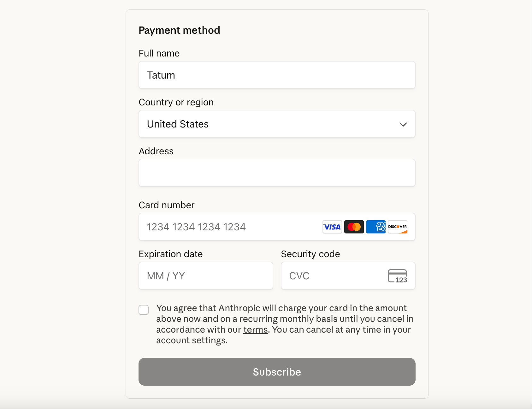The height and width of the screenshot is (409, 532).
Task: Click the "Card number" label text
Action: (x=167, y=205)
